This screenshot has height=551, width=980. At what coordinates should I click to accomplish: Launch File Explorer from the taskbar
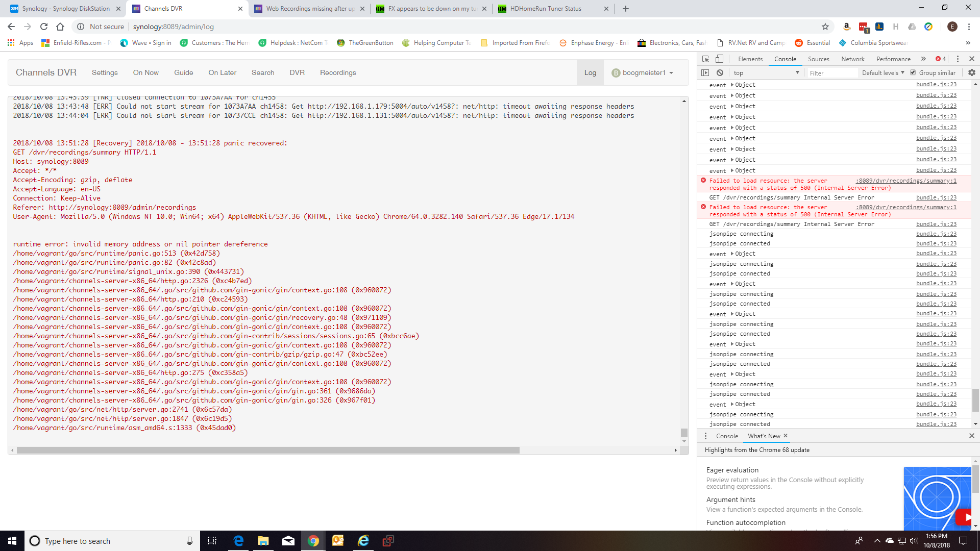click(x=263, y=541)
